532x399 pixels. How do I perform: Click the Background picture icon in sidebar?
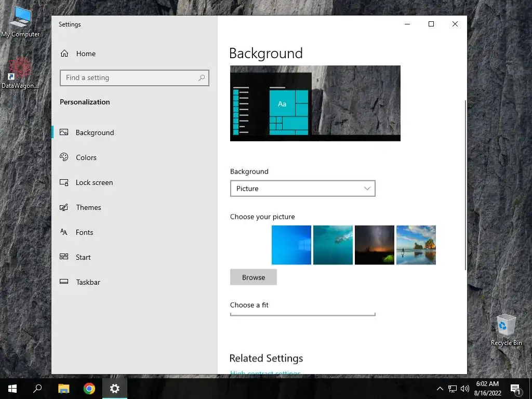[64, 132]
